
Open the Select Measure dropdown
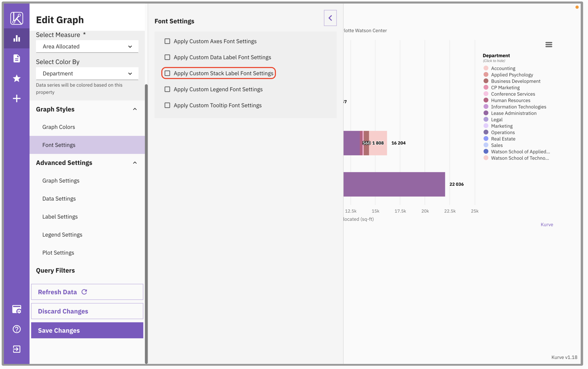click(x=87, y=46)
